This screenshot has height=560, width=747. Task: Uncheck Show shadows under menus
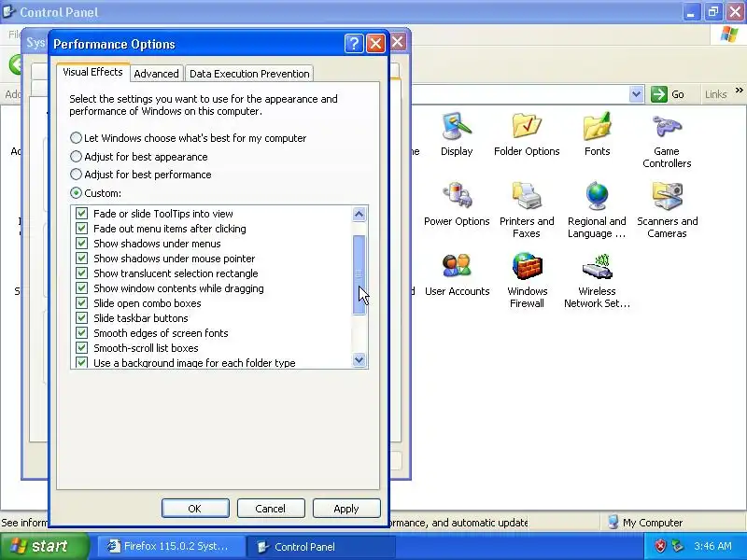click(x=82, y=244)
